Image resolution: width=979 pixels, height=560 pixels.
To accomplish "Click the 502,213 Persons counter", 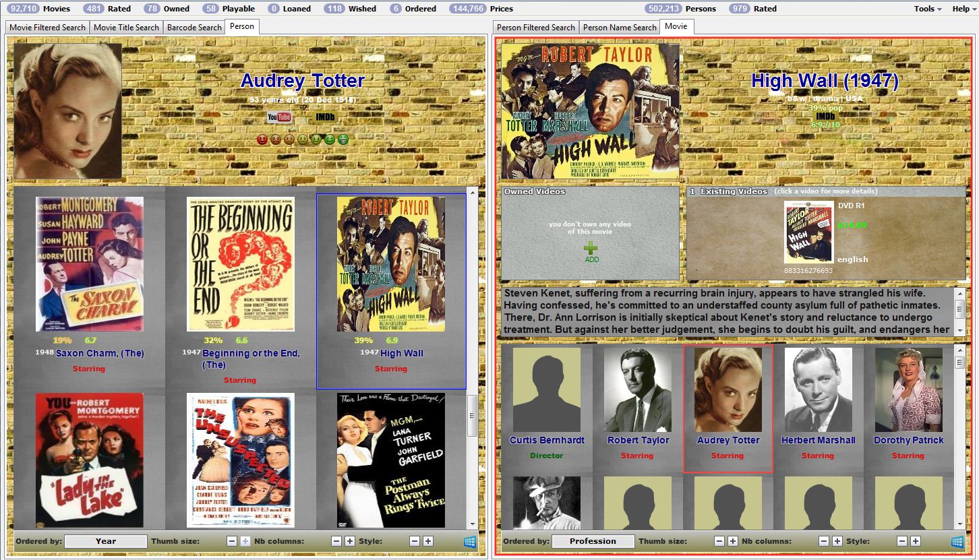I will (x=680, y=9).
